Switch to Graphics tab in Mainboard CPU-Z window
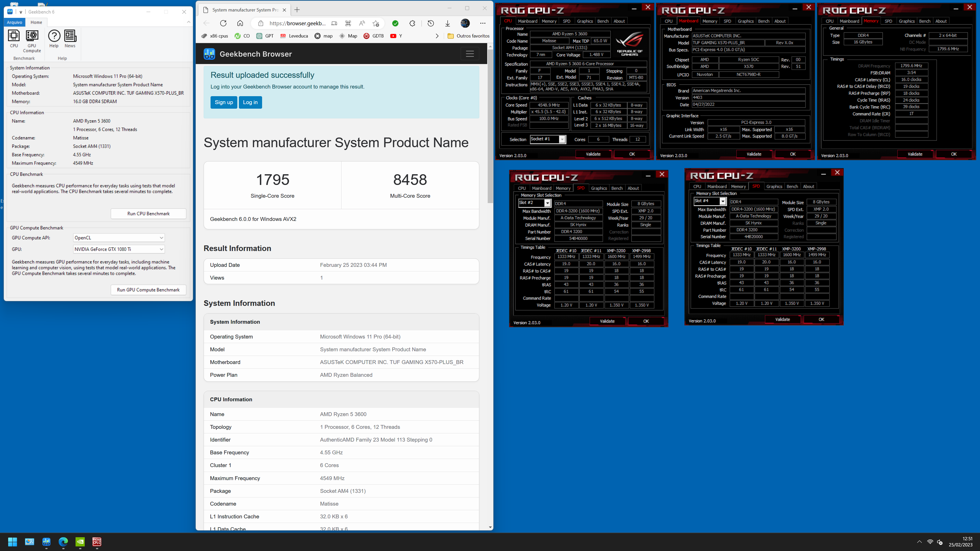 (x=746, y=21)
